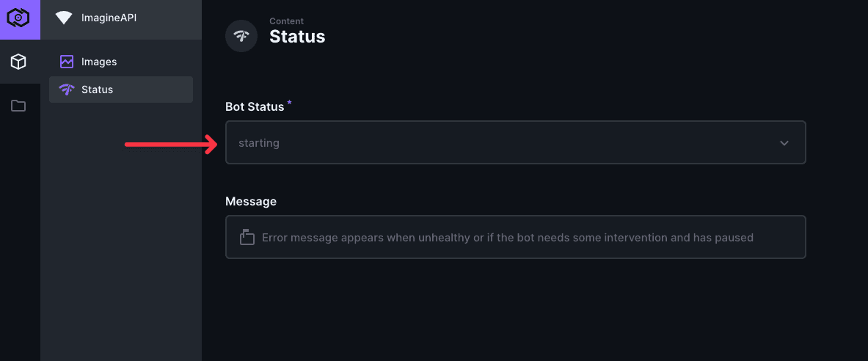Click the purple Status icon in sidebar

coord(67,89)
